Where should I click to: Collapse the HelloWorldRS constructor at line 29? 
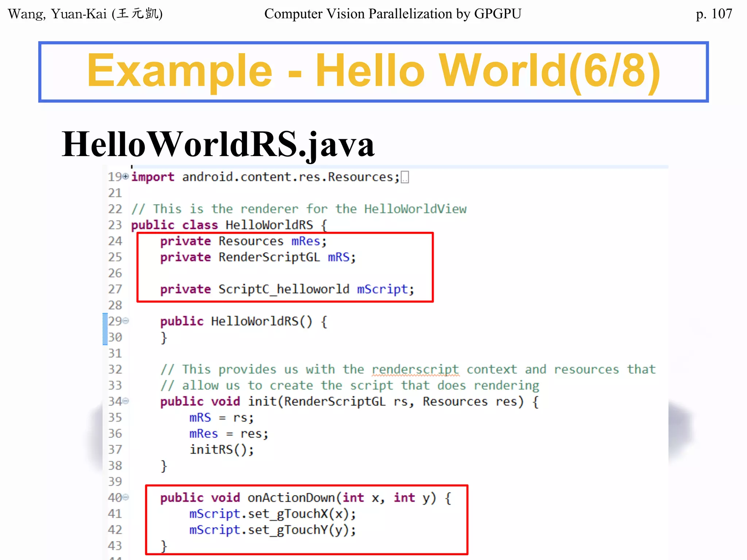click(x=125, y=321)
